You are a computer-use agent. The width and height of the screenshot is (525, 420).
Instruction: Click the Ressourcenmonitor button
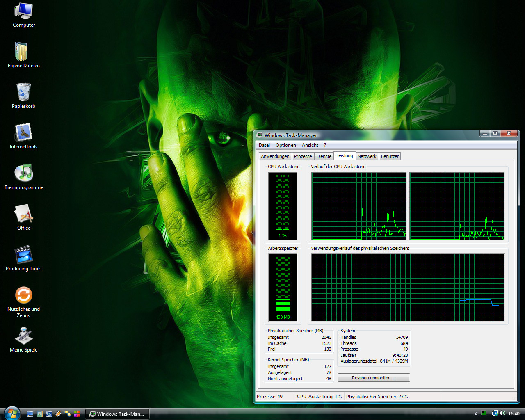[x=374, y=378]
